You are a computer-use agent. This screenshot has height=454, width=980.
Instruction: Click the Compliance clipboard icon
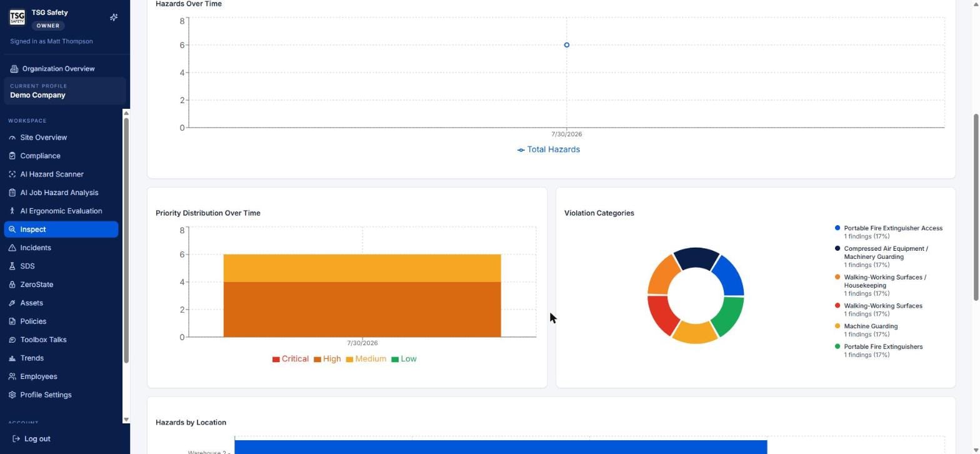click(12, 156)
